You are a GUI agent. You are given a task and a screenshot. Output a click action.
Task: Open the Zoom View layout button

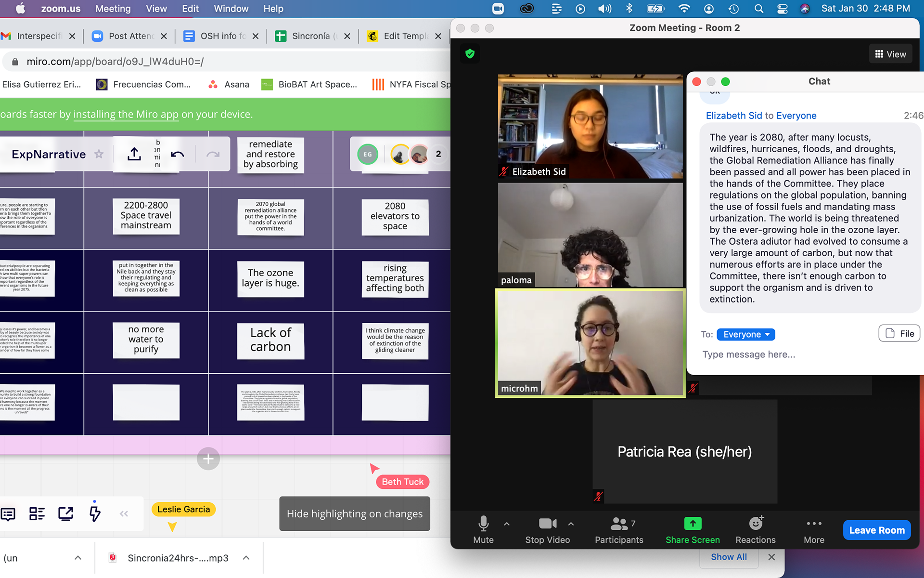[x=890, y=54]
